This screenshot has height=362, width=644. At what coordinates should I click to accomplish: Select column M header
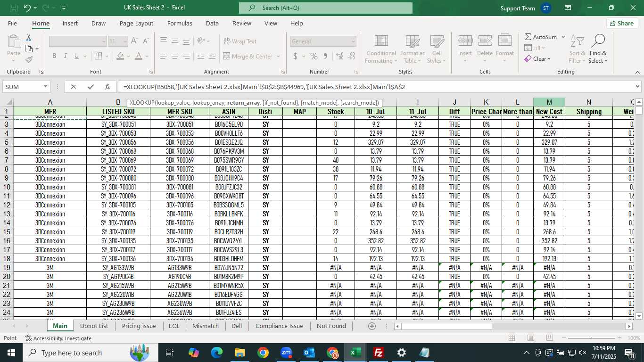point(549,102)
